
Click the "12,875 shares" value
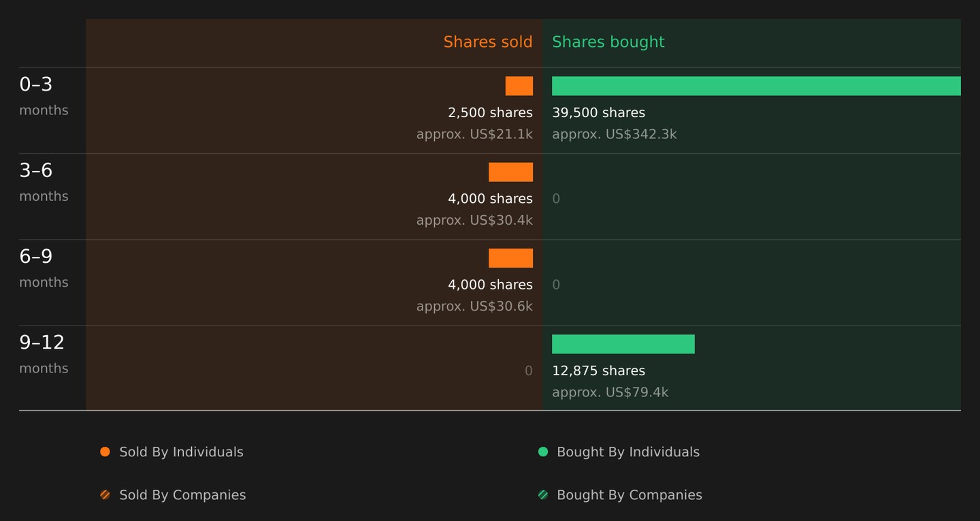[599, 370]
